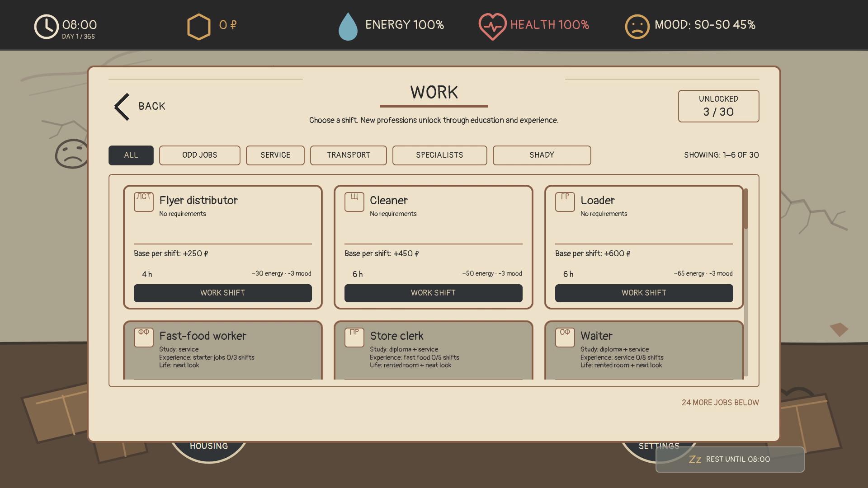Click the Flyer distributor ЛСТ badge icon
Image resolution: width=868 pixels, height=488 pixels.
click(144, 202)
